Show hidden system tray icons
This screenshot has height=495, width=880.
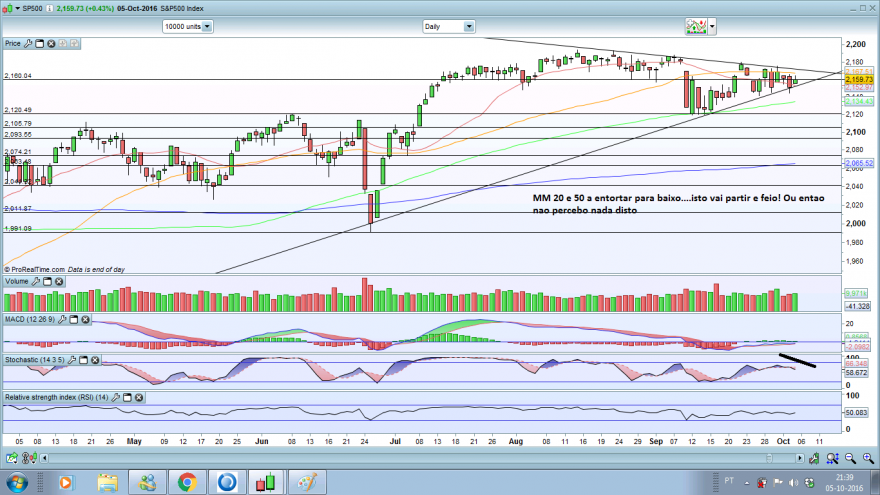tap(746, 483)
